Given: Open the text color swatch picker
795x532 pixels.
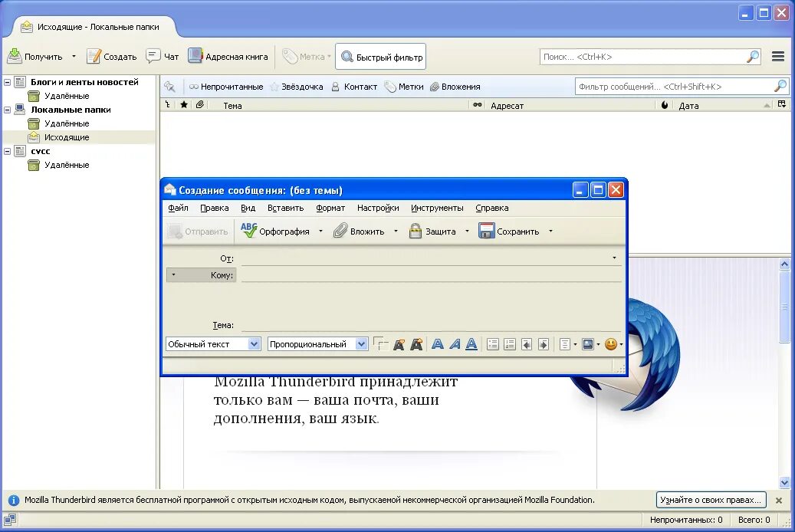Looking at the screenshot, I should [x=380, y=344].
